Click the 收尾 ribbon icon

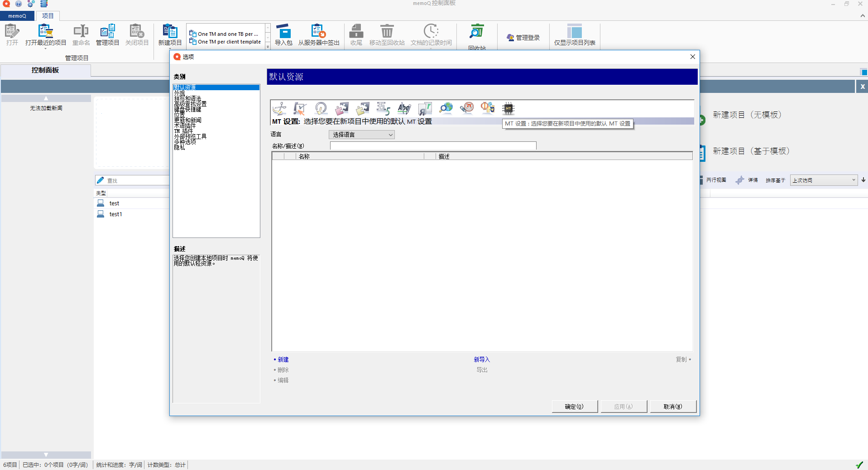click(356, 35)
